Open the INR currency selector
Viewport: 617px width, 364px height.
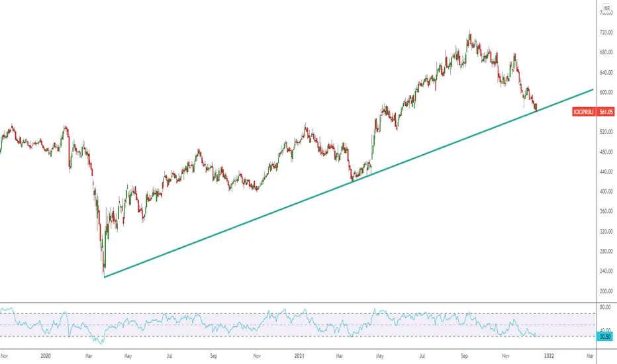coord(607,8)
